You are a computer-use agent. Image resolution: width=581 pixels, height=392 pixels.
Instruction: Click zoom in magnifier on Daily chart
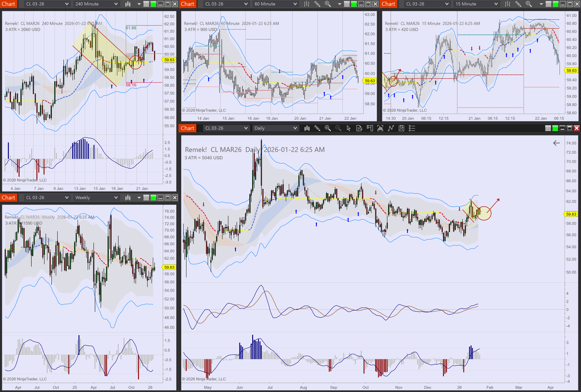327,128
